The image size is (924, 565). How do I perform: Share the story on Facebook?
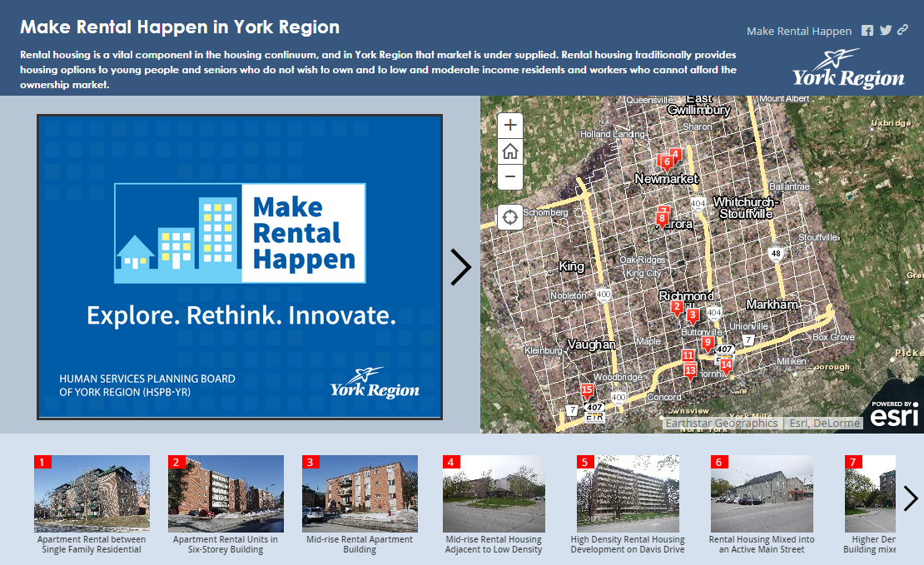(867, 31)
